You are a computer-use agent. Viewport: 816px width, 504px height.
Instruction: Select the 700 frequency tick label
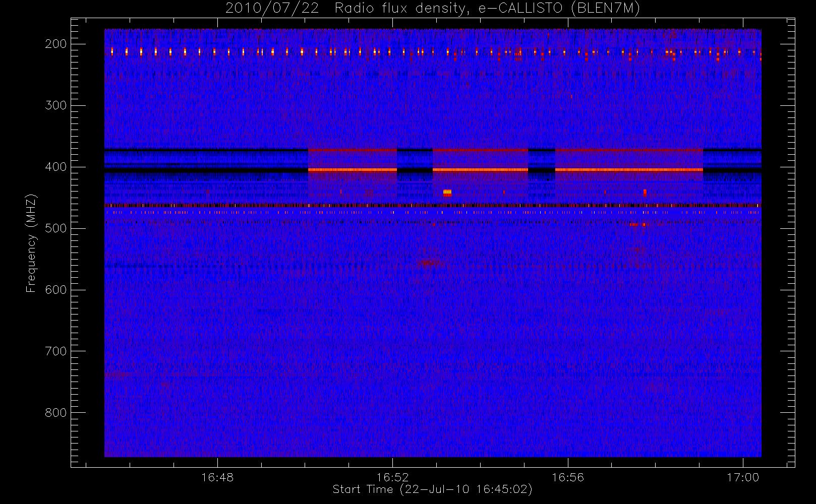[56, 351]
